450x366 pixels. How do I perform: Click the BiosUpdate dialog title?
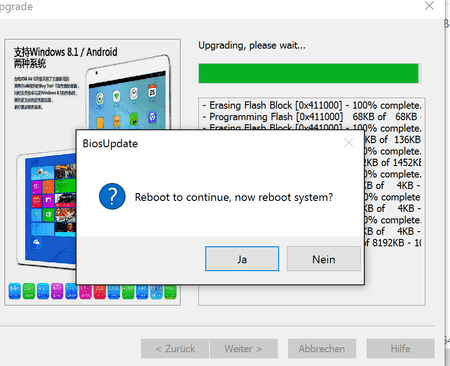tap(110, 144)
